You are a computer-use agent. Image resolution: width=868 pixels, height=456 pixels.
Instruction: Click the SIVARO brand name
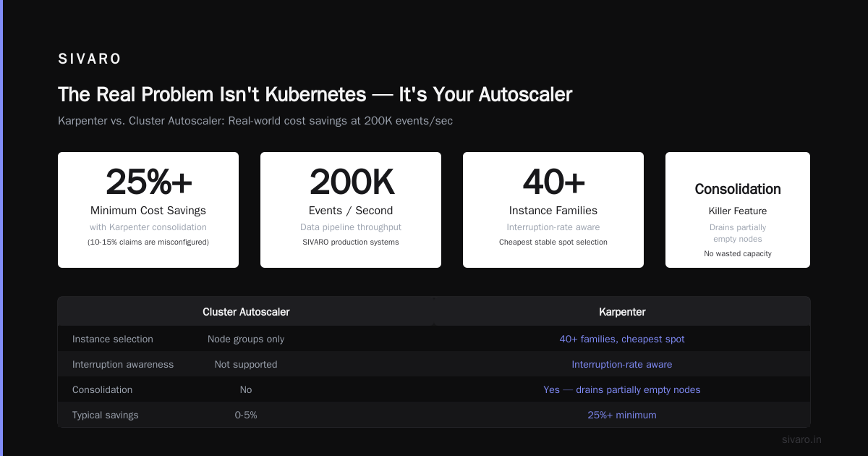coord(90,59)
